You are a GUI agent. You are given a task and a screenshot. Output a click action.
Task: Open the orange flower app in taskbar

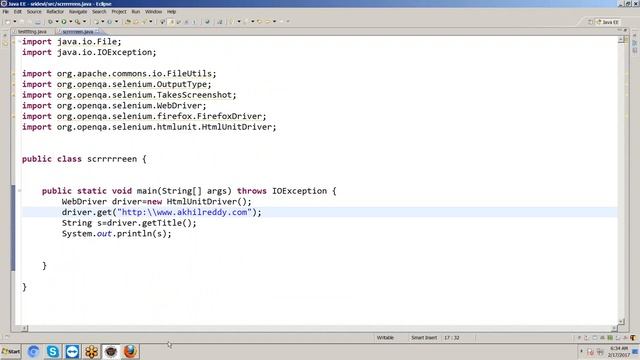(92, 351)
